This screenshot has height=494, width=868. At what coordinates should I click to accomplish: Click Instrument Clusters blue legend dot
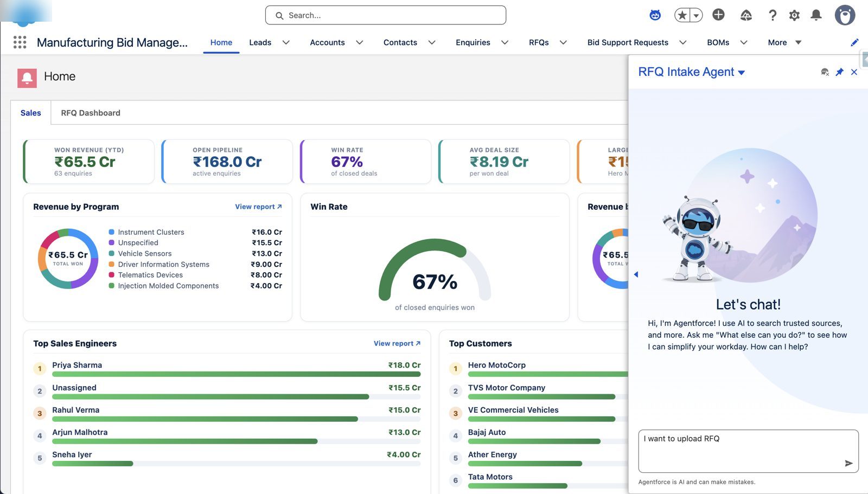(x=111, y=232)
